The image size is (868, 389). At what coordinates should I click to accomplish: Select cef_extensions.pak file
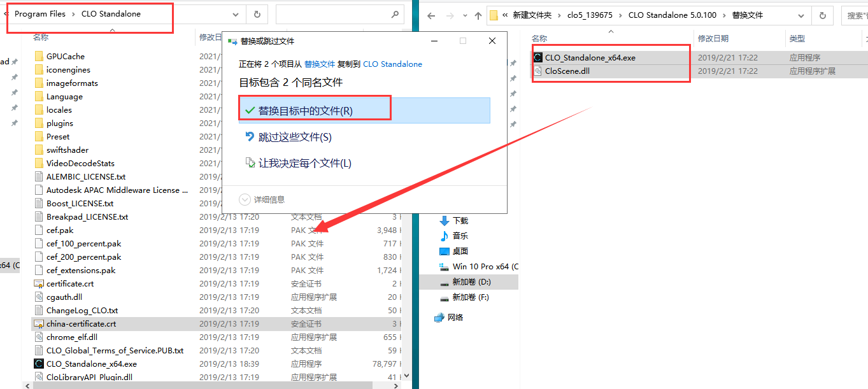click(x=81, y=270)
